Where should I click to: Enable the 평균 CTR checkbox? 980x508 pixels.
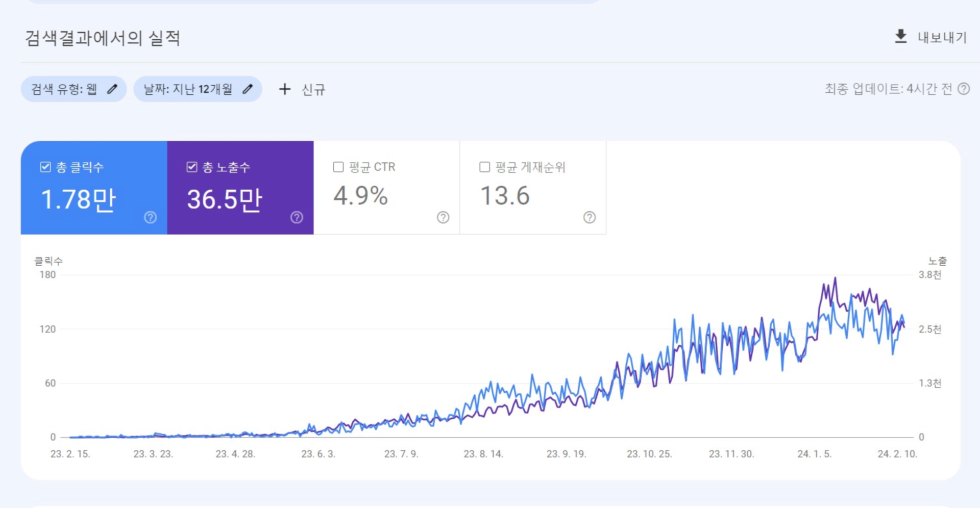pos(337,166)
